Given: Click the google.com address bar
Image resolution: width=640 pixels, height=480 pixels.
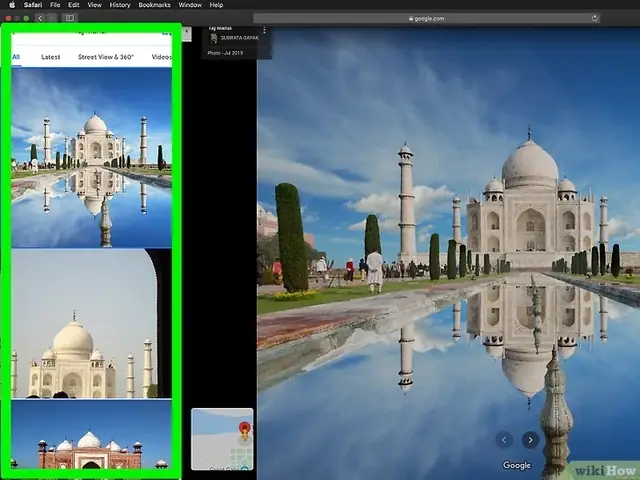Looking at the screenshot, I should (427, 18).
